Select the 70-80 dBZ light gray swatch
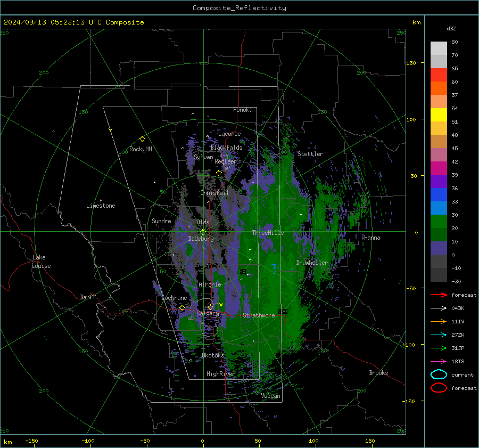 coord(439,48)
